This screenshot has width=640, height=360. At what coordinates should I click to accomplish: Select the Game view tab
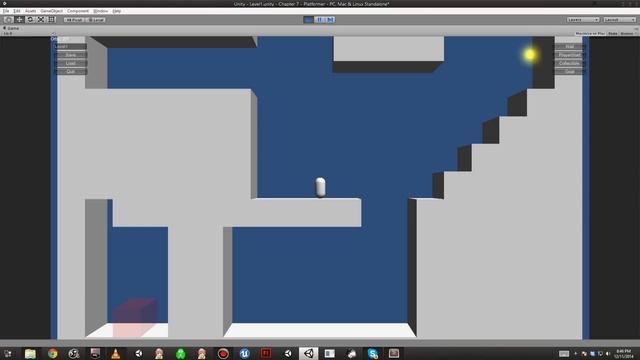click(11, 28)
